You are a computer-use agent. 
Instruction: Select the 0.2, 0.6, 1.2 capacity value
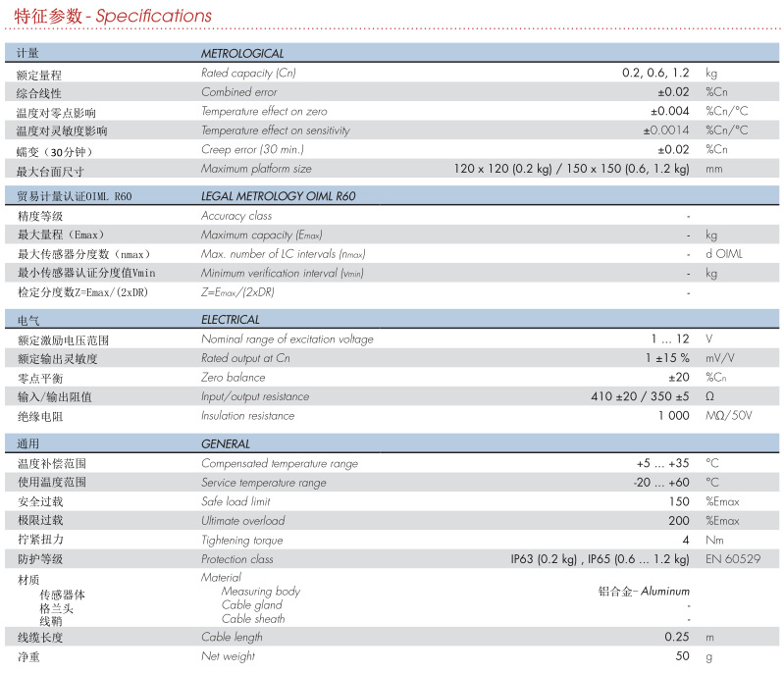(x=655, y=73)
